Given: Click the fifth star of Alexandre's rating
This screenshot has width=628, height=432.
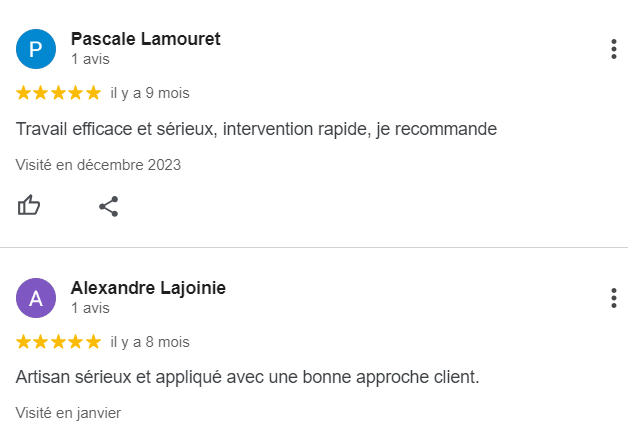Looking at the screenshot, I should click(x=93, y=342).
